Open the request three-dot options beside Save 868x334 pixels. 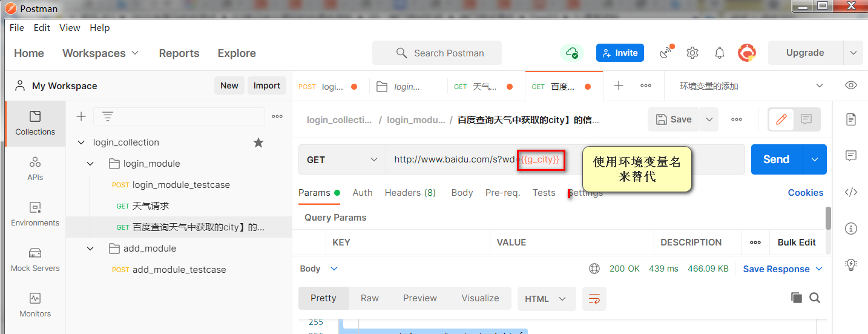click(737, 119)
